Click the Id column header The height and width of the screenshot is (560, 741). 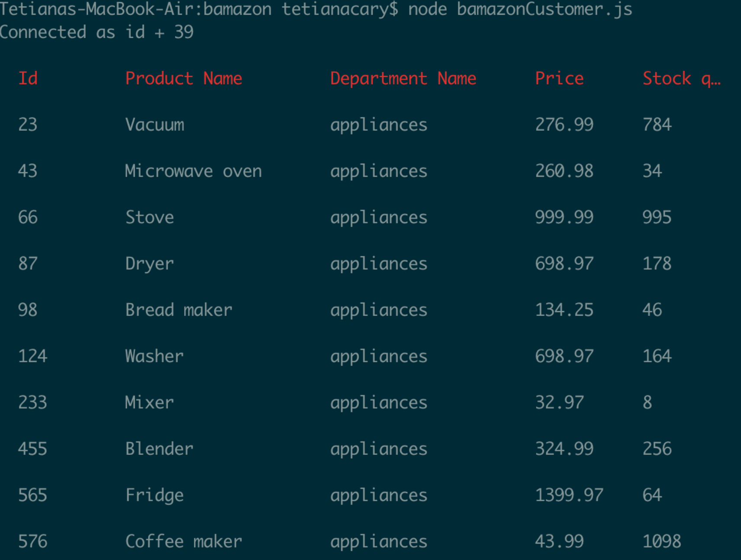[x=28, y=78]
